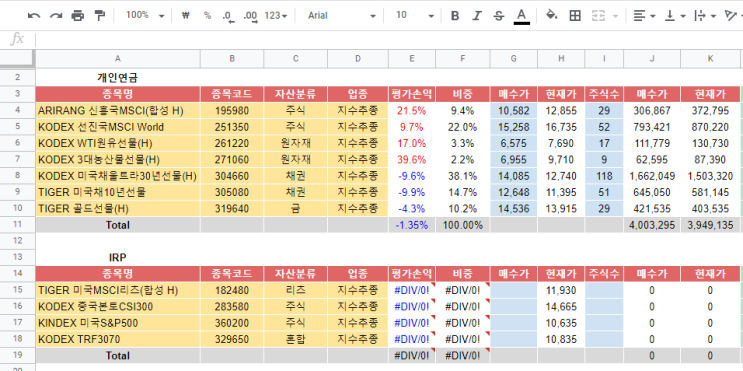Select total value cell 3,949,135

(710, 225)
